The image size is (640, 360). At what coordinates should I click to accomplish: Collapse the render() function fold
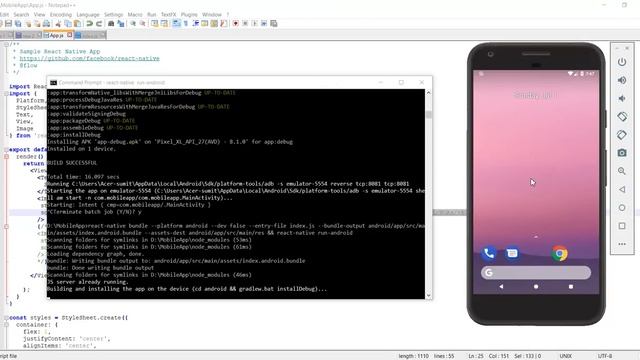pyautogui.click(x=7, y=156)
